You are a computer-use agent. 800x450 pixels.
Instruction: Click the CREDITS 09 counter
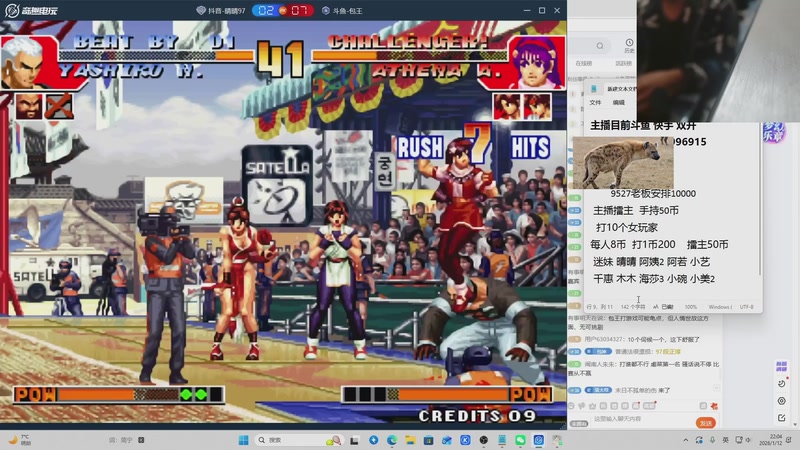(x=477, y=416)
